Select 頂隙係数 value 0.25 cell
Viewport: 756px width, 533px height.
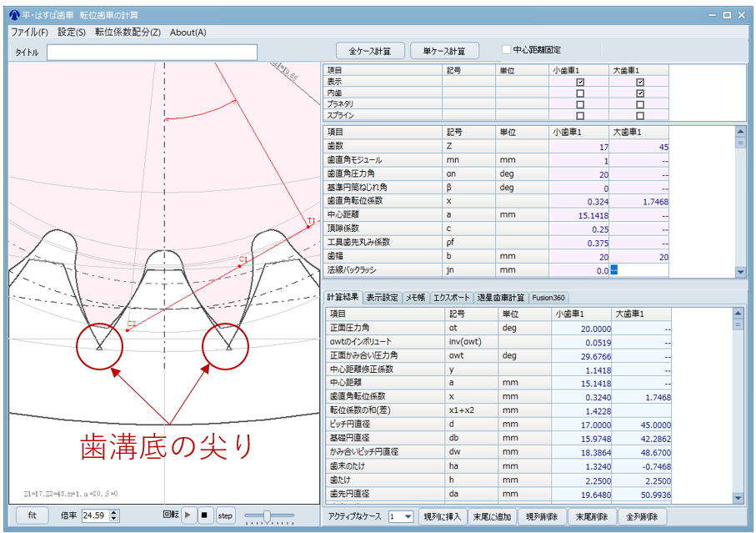point(579,229)
